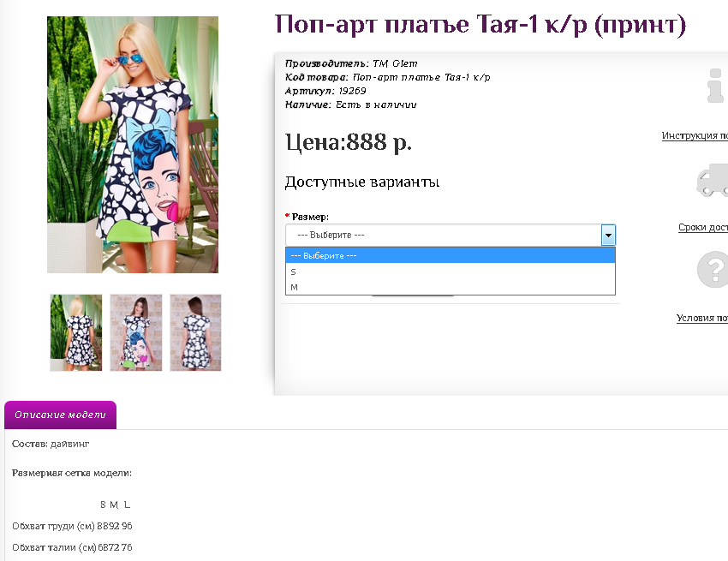This screenshot has height=561, width=728.
Task: Click the info icon above Инструкция link
Action: point(715,86)
